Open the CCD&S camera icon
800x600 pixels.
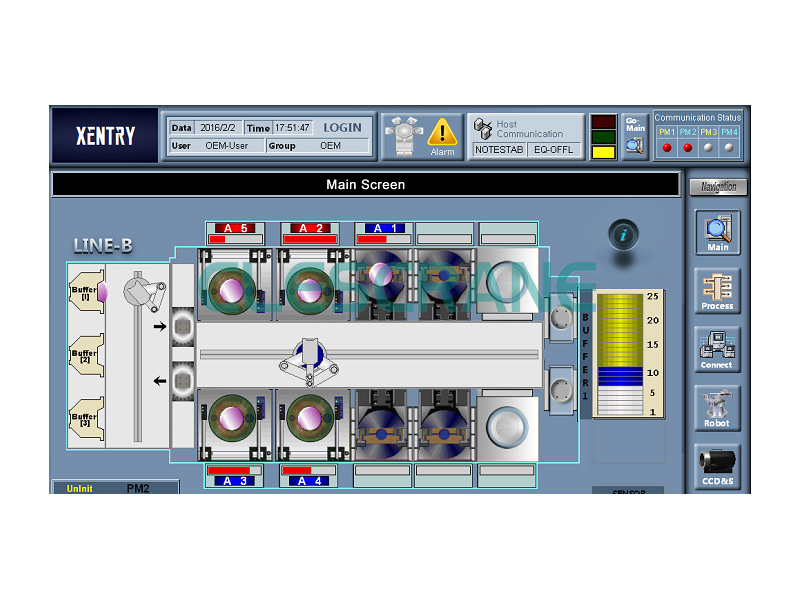tap(717, 466)
